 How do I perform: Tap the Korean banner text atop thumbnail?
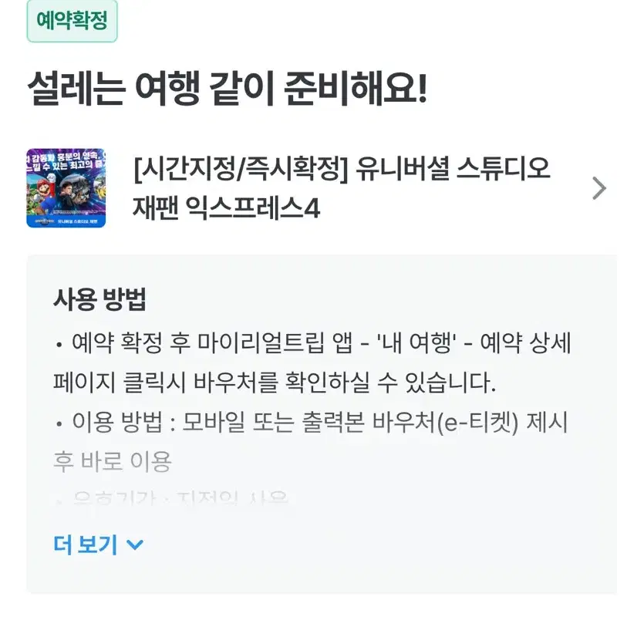point(66,160)
